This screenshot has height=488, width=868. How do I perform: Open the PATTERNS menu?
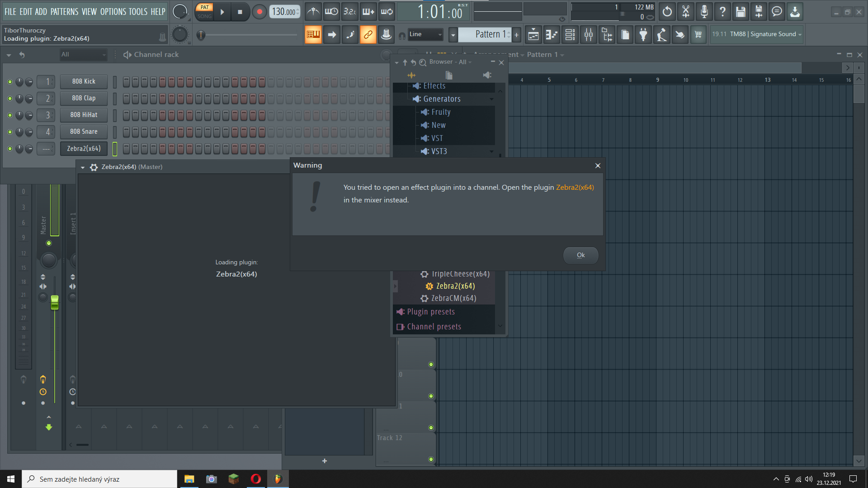(64, 12)
